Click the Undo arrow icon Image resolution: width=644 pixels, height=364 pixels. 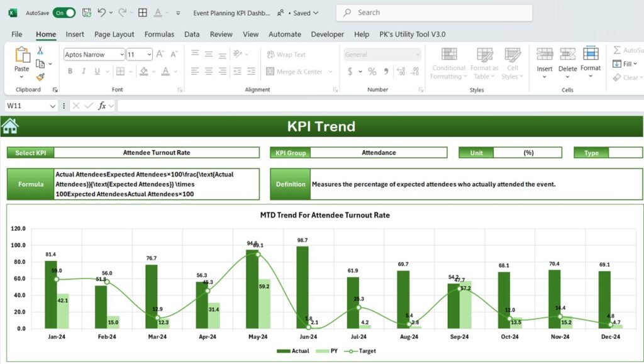coord(101,13)
